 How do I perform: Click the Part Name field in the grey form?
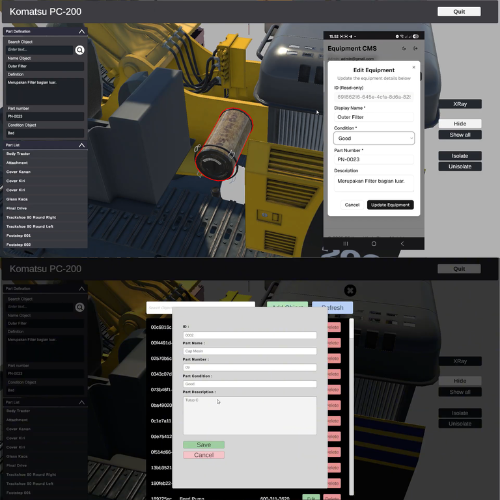250,351
